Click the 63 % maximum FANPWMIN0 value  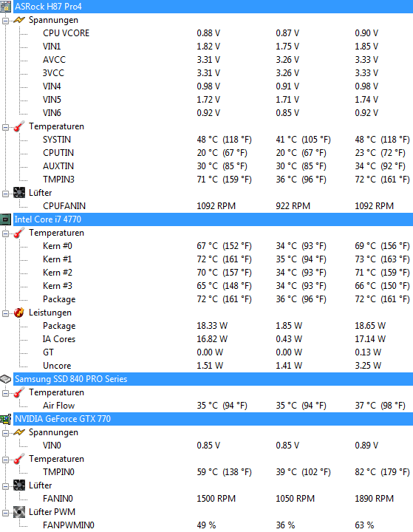(x=364, y=525)
